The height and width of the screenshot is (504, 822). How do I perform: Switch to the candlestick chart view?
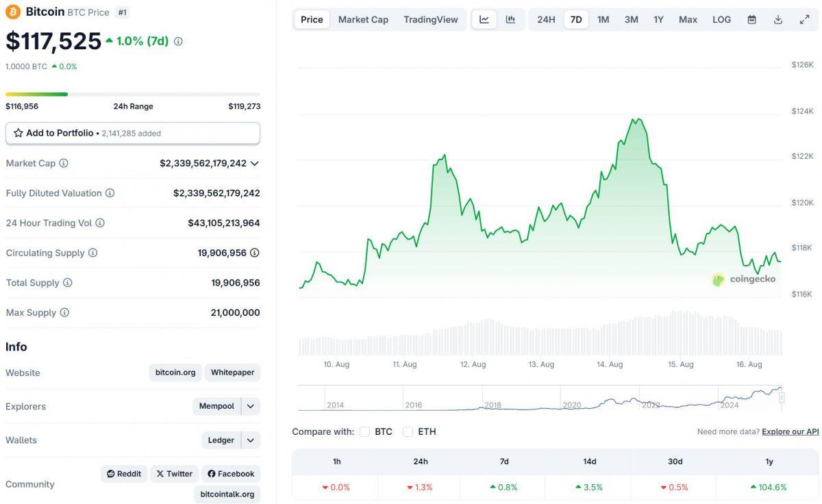[511, 19]
